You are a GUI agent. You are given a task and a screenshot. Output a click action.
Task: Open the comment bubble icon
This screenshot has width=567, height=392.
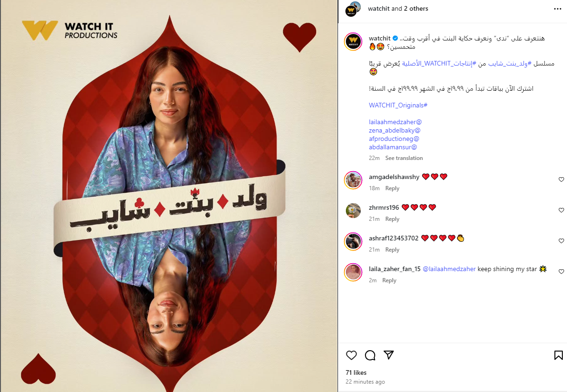point(370,355)
